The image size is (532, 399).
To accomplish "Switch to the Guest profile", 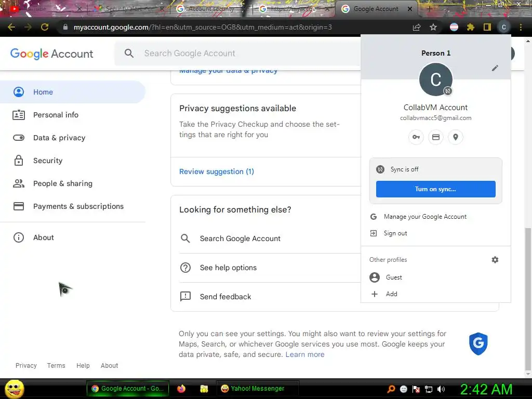I will point(436,277).
